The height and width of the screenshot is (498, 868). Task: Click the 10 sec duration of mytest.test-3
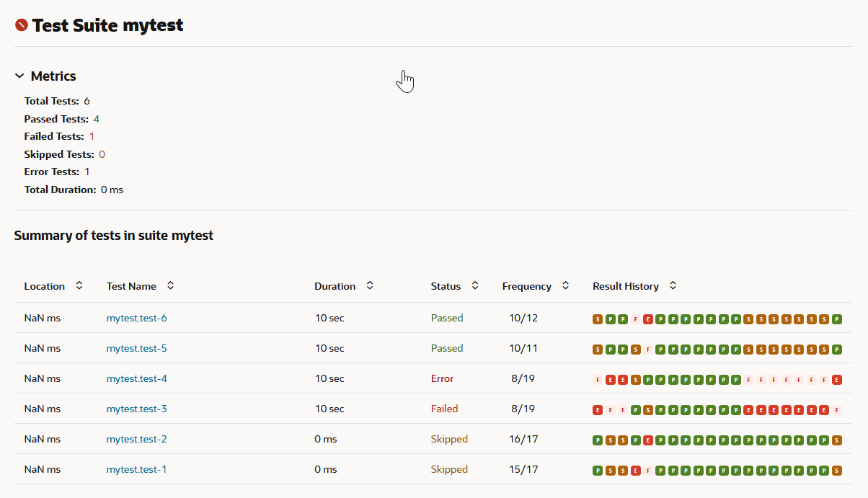pos(329,409)
